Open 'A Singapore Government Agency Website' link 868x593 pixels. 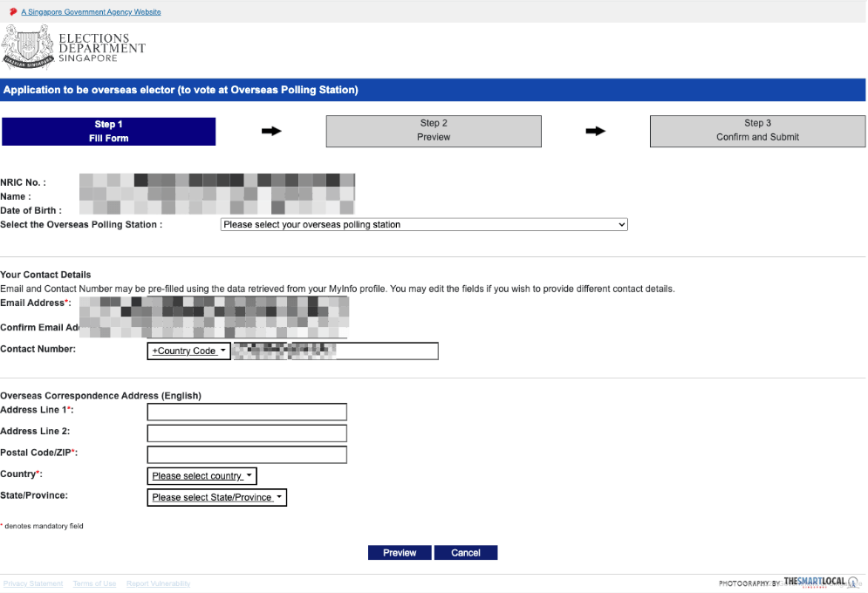(91, 12)
